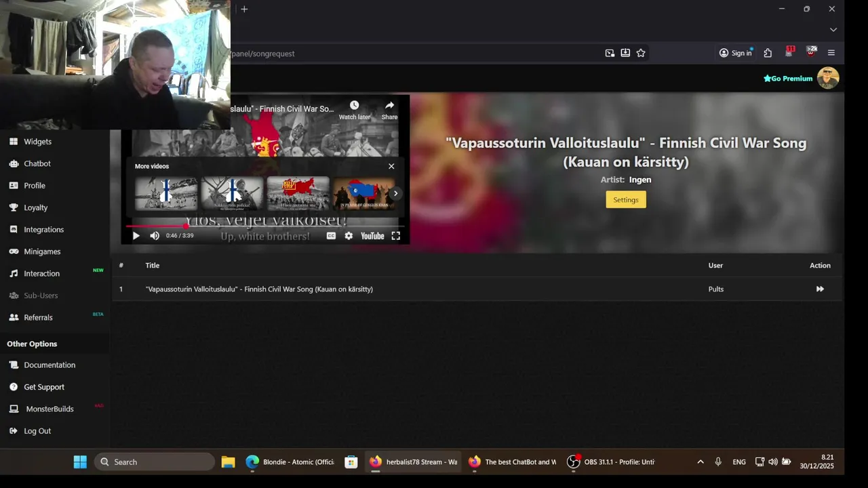Select the blue flag suggested video thumbnail
The image size is (868, 488).
click(x=363, y=194)
